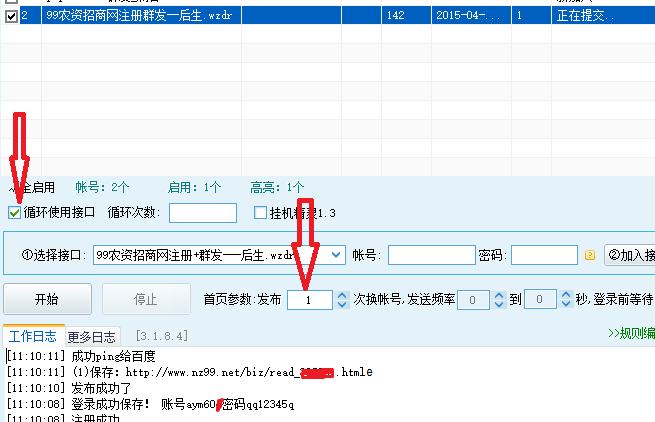Viewport: 655px width, 422px height.
Task: Enable the 挂机精灵1.3 checkbox
Action: 260,213
